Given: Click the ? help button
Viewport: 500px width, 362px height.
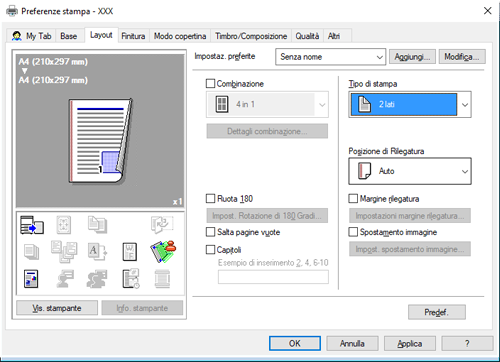Looking at the screenshot, I should click(467, 343).
